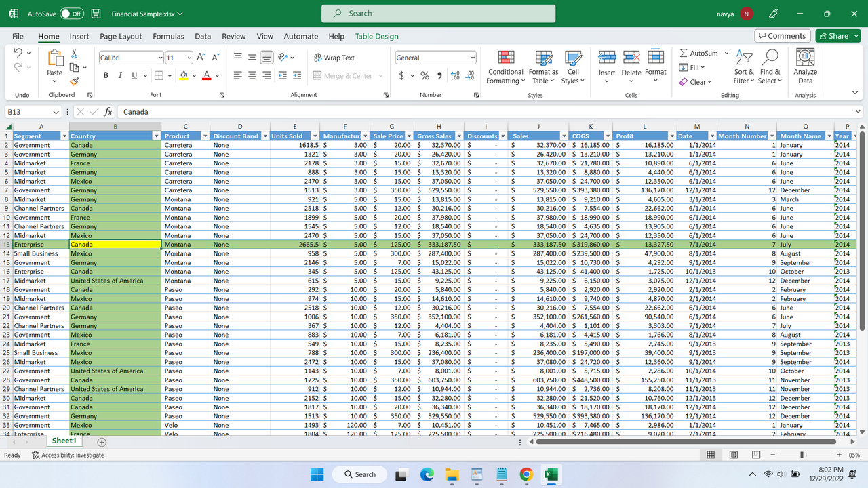
Task: Click the Format Painter icon
Action: [74, 81]
